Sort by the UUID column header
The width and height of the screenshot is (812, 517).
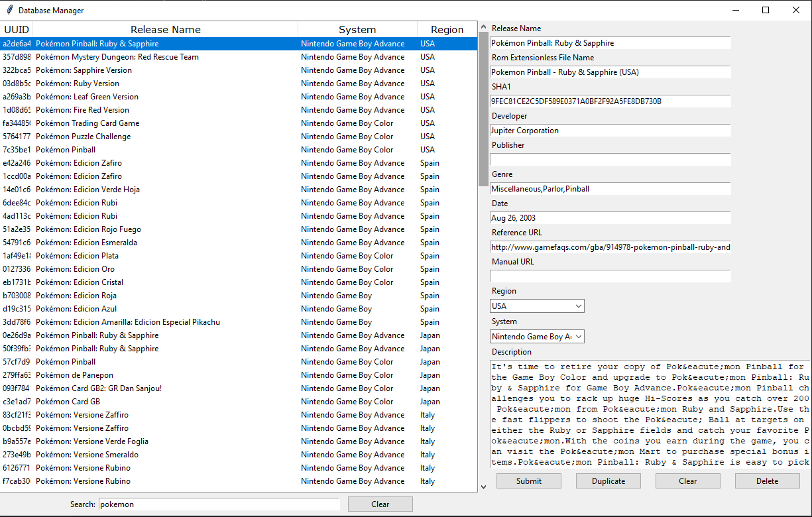[17, 29]
